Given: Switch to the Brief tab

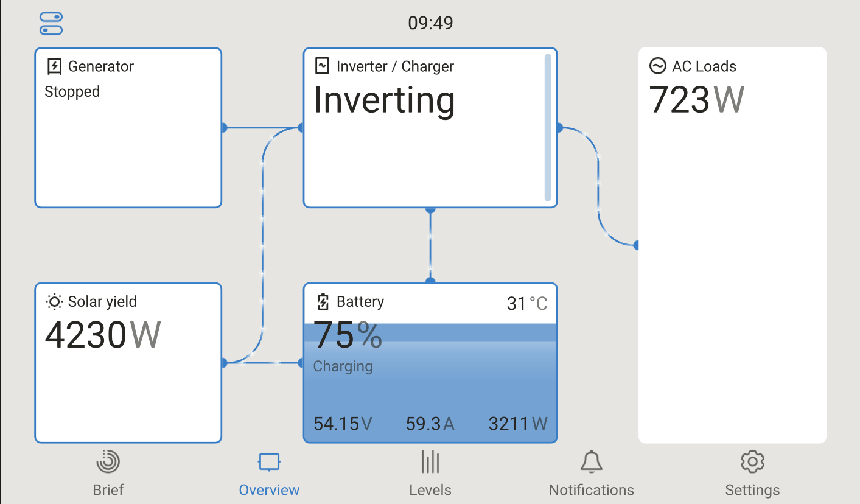Looking at the screenshot, I should 108,490.
